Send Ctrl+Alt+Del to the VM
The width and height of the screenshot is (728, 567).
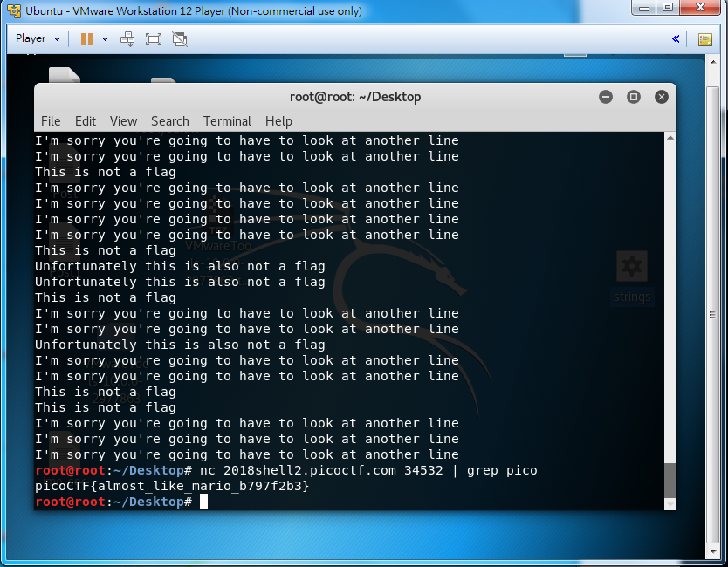pos(127,39)
